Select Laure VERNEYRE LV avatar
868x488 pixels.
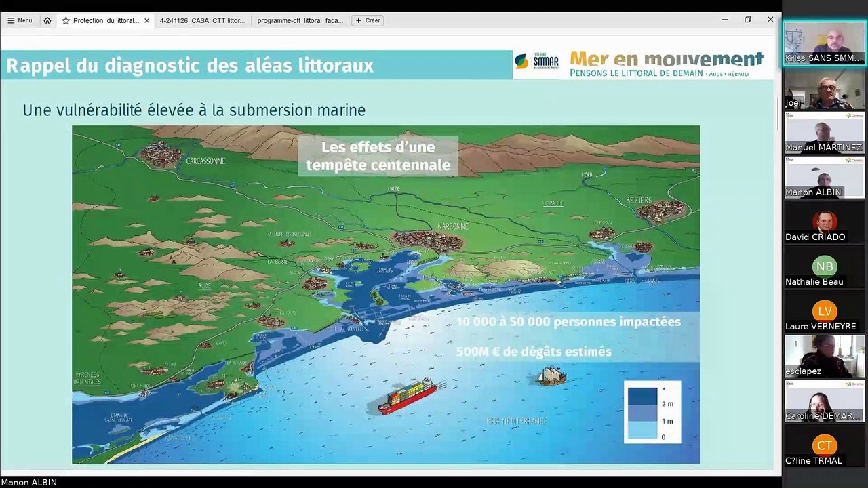coord(825,311)
